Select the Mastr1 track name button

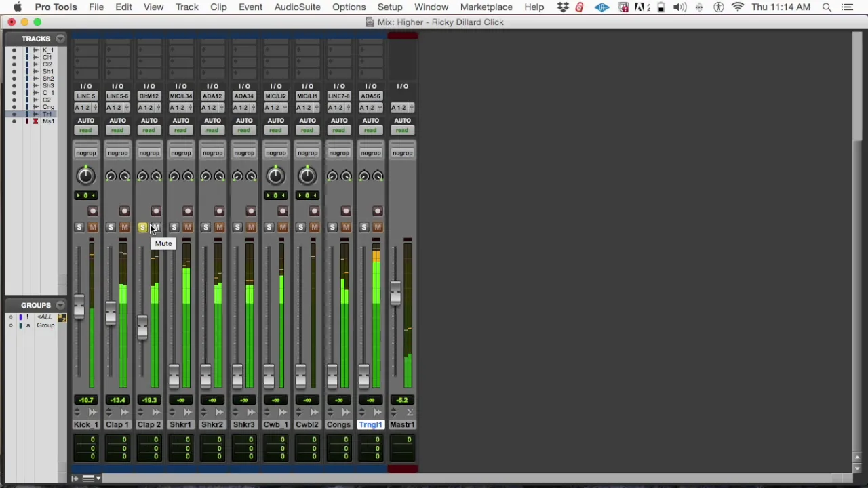402,424
